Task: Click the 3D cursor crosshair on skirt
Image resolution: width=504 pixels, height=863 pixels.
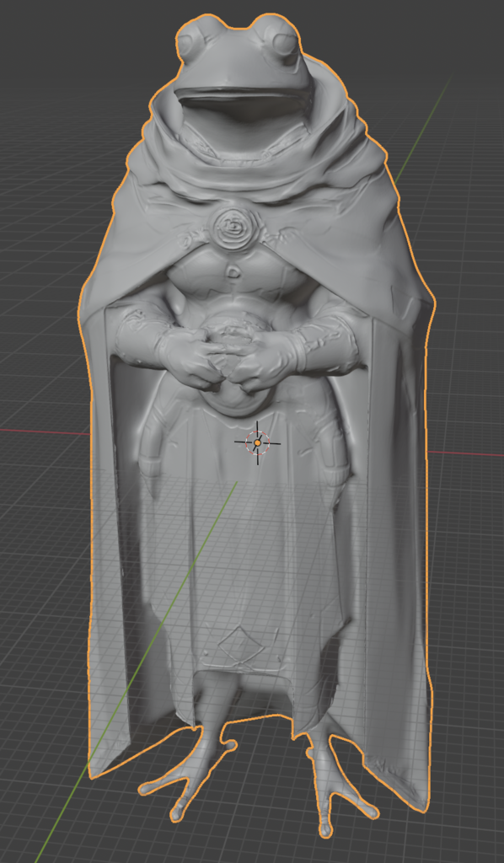Action: point(258,442)
